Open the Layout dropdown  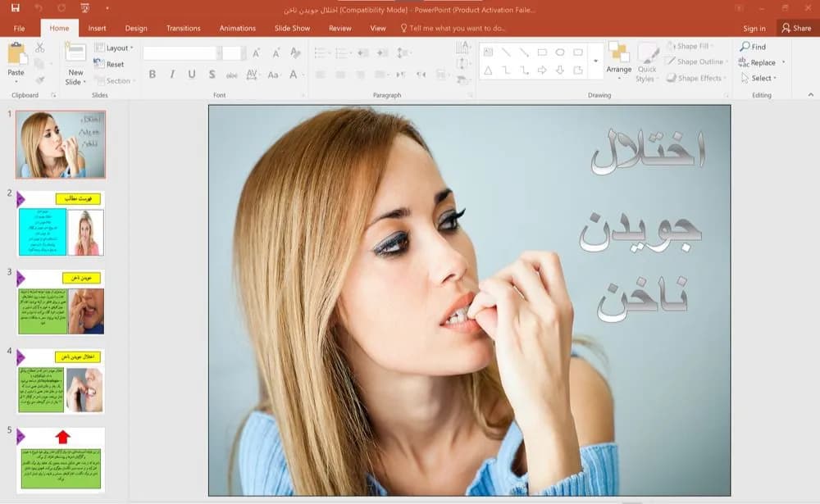click(x=114, y=48)
